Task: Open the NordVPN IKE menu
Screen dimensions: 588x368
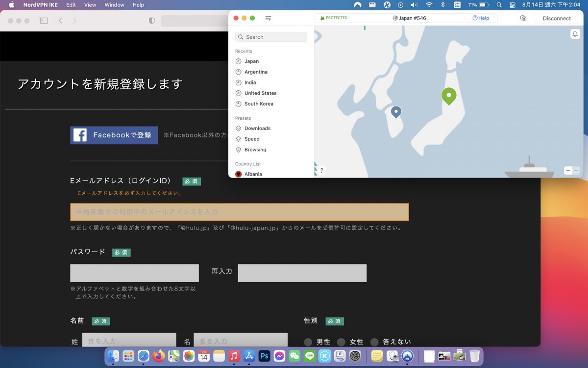Action: (41, 5)
